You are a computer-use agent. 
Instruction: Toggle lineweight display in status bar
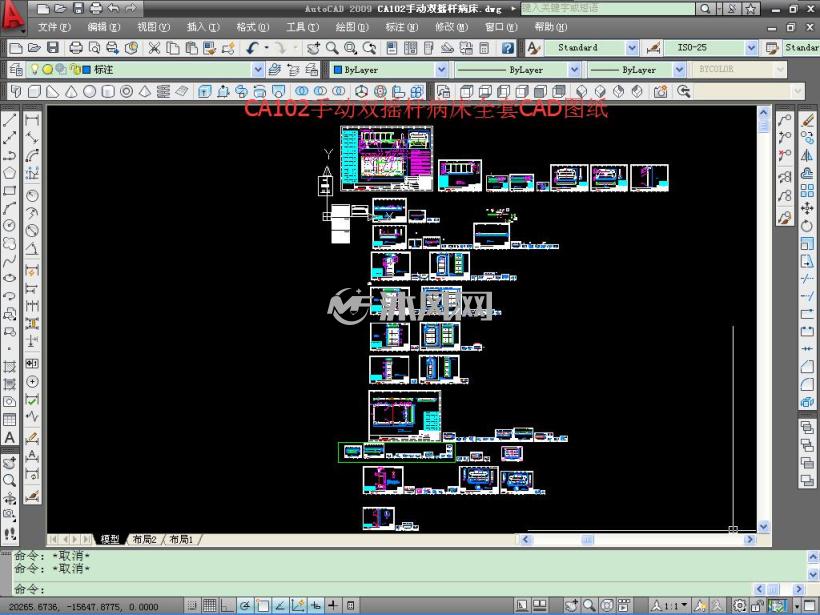click(x=333, y=606)
